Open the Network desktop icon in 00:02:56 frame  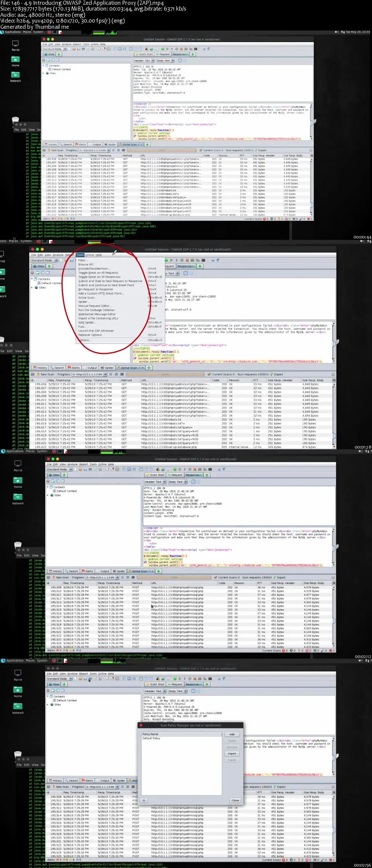[x=18, y=708]
